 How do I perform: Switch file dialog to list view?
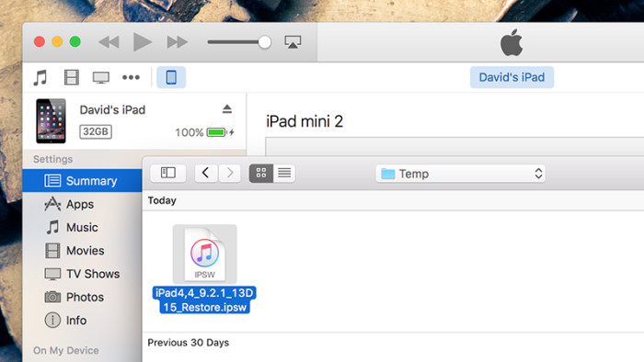coord(284,173)
